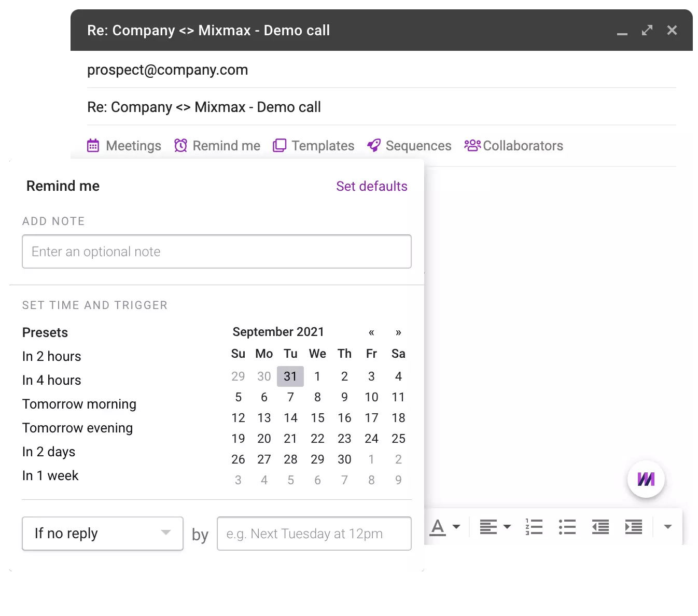Viewport: 698px width, 616px height.
Task: Insert a numbered list
Action: 534,527
